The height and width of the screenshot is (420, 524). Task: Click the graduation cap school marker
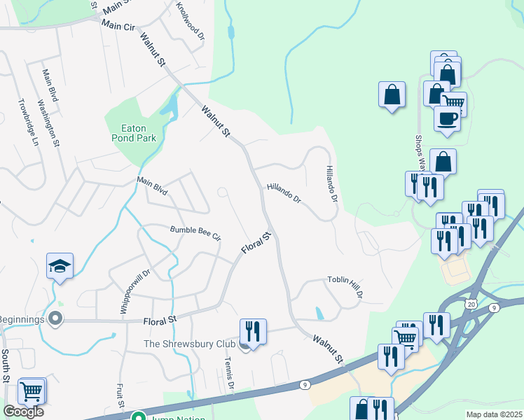click(60, 268)
